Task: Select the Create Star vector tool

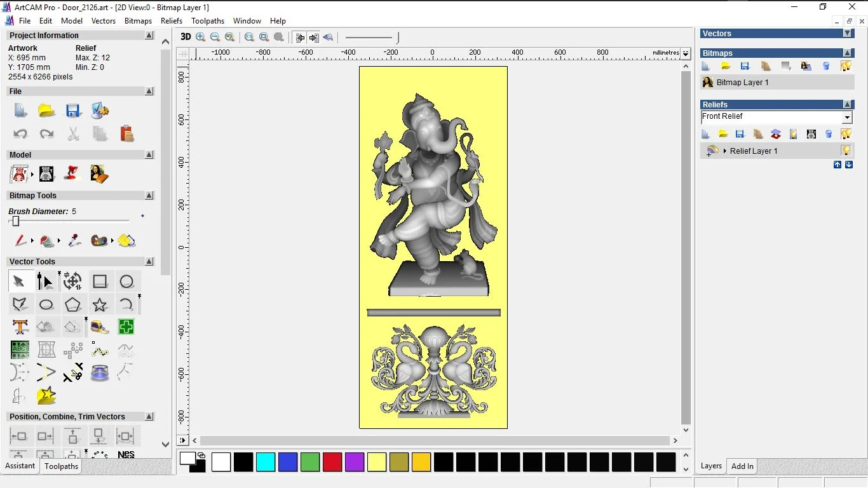Action: point(100,305)
